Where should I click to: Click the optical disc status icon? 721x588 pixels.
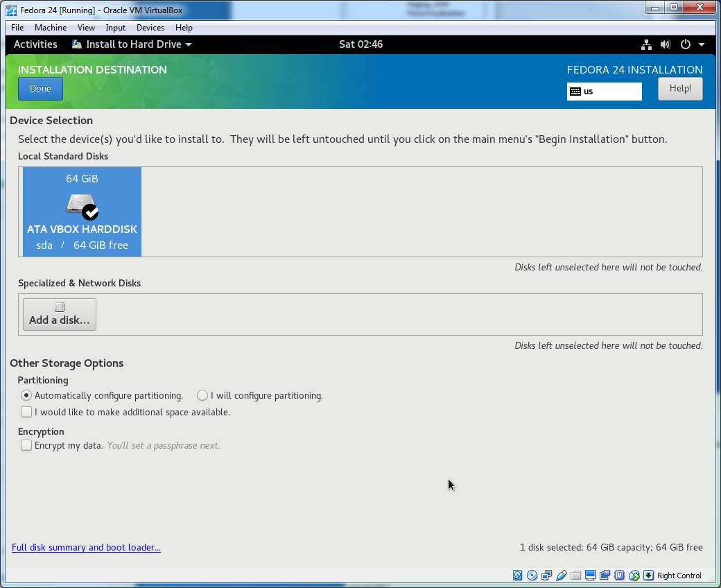point(532,575)
